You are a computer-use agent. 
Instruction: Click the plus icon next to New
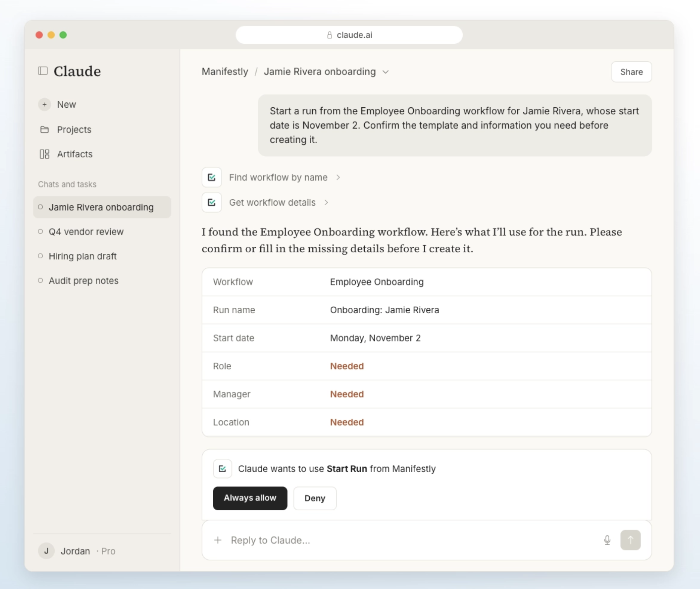(44, 104)
